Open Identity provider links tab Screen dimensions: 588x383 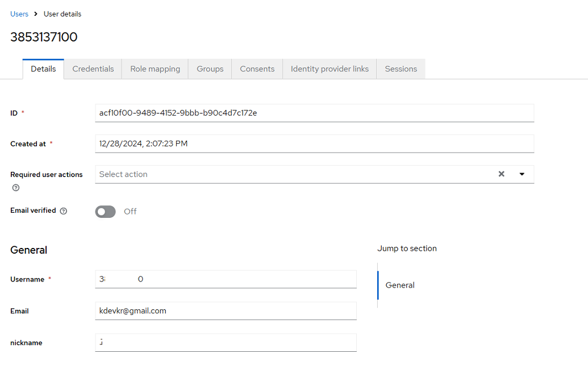click(x=330, y=69)
